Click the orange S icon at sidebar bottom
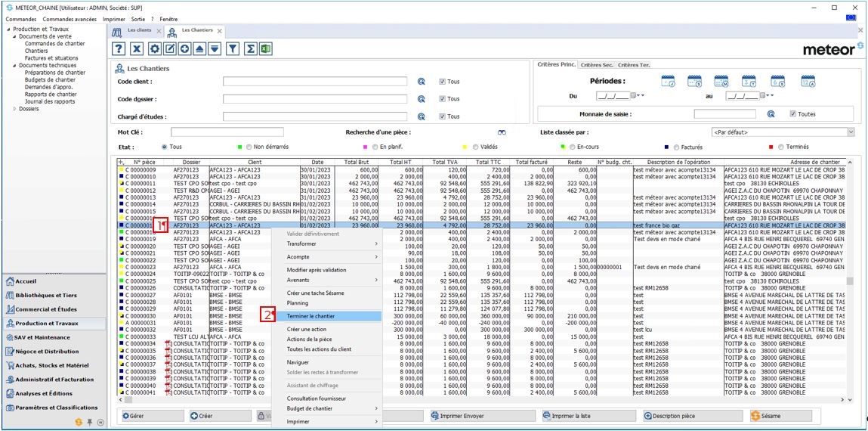Screen dimensions: 868x431 pos(79,422)
